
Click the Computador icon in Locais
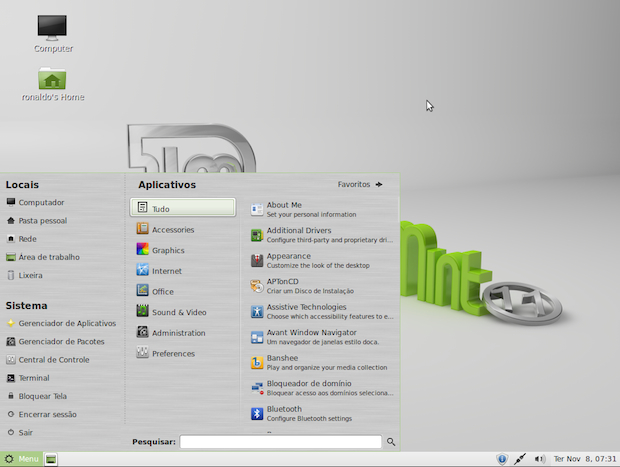[x=11, y=202]
